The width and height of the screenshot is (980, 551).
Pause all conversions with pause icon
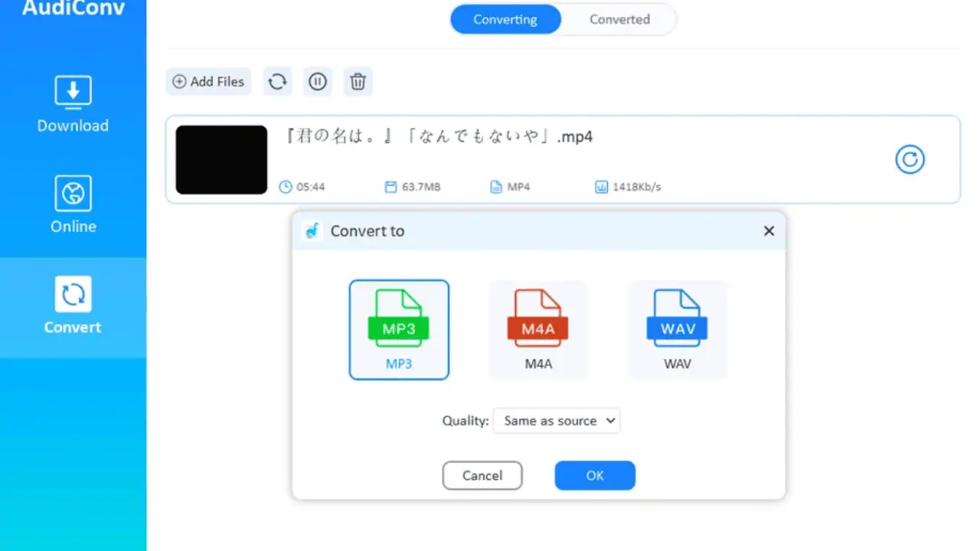(x=318, y=81)
